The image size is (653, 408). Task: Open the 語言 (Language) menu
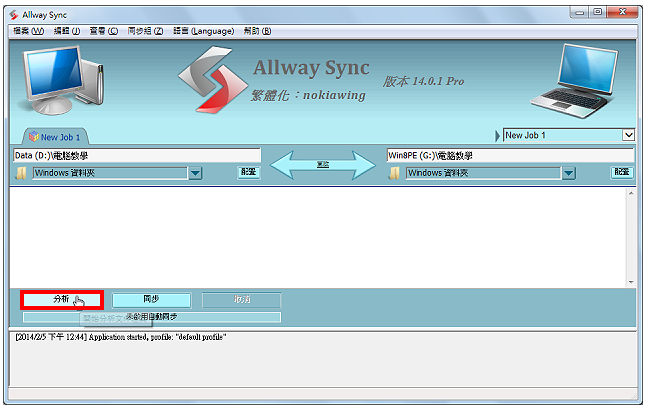click(204, 31)
